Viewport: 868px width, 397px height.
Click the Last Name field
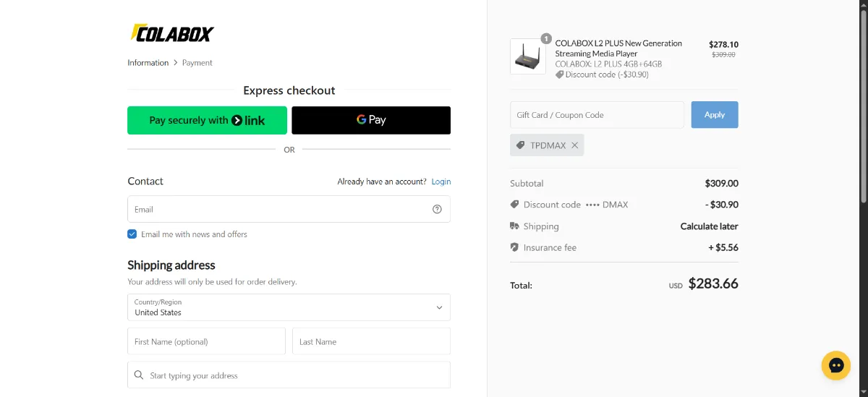pos(371,341)
